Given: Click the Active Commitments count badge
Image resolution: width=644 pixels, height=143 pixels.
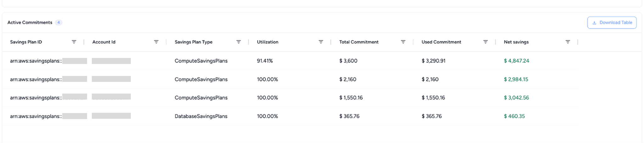Looking at the screenshot, I should coord(58,22).
